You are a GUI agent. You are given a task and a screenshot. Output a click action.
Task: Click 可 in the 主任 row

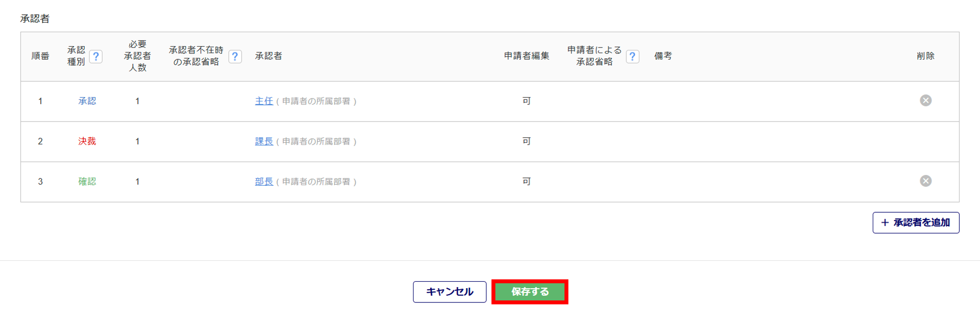(526, 101)
